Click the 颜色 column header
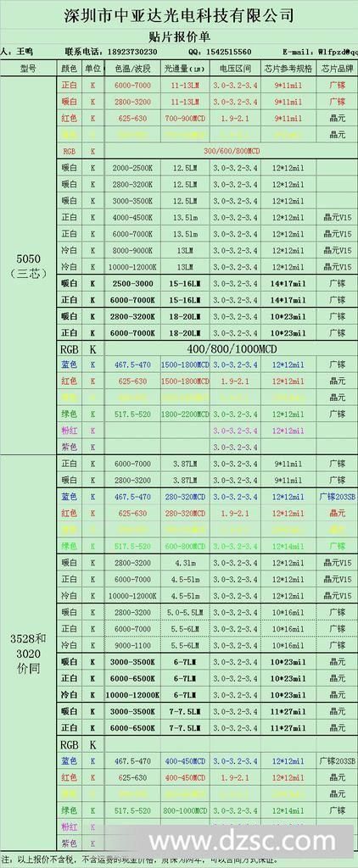358x868 pixels. coord(70,70)
